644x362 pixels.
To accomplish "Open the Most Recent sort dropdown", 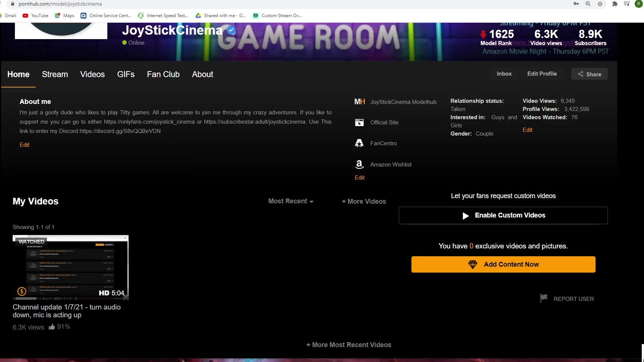I will click(291, 201).
